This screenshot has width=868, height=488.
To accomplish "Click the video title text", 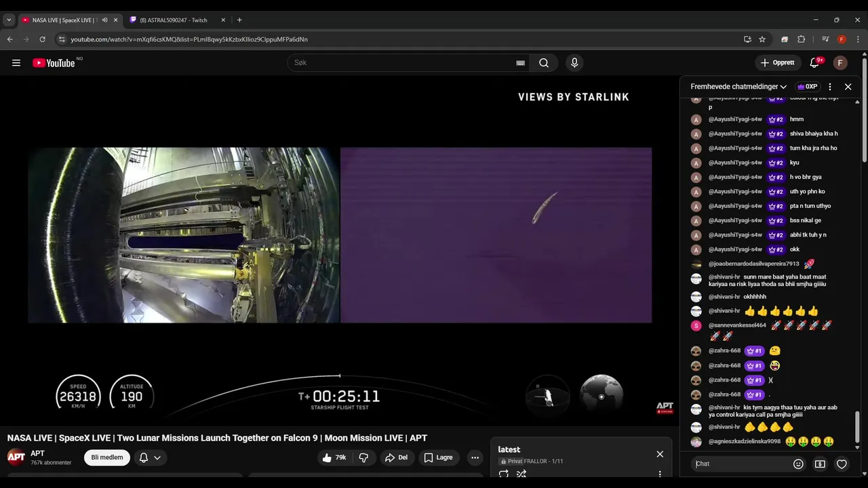I will pyautogui.click(x=217, y=438).
